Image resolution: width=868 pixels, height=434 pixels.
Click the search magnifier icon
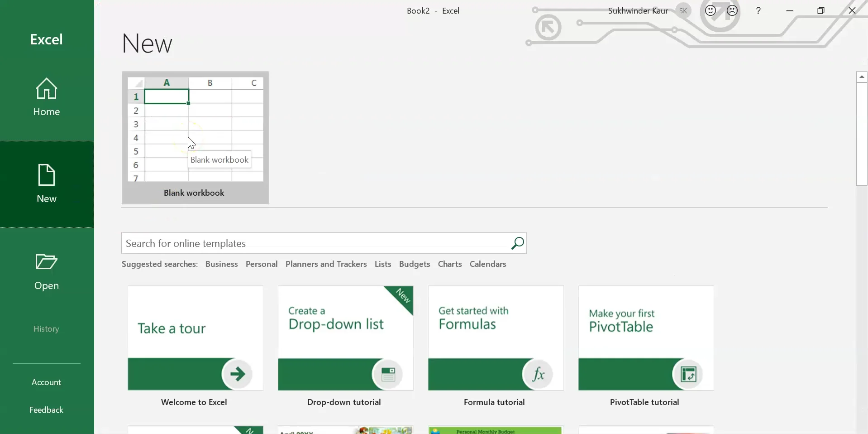(x=517, y=243)
